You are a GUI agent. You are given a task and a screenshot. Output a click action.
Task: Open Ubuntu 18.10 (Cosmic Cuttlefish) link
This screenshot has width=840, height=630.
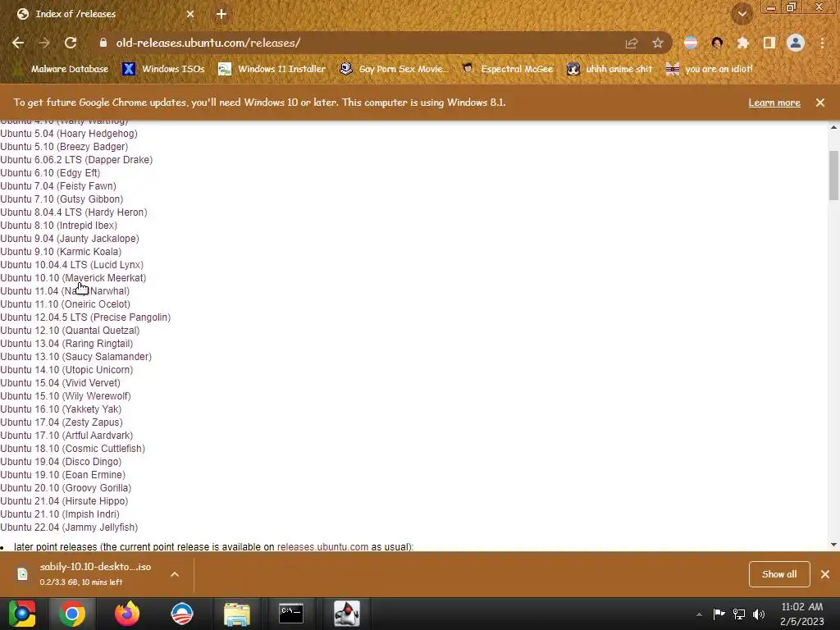tap(72, 449)
